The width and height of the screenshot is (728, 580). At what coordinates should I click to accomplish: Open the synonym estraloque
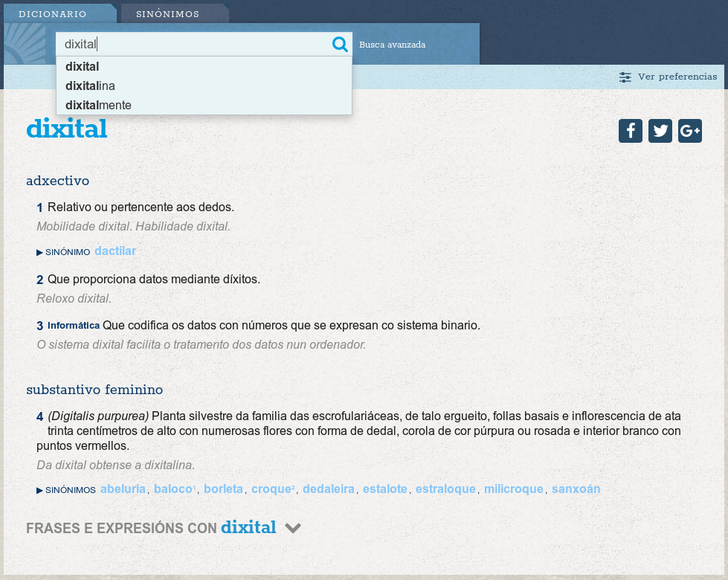point(445,489)
